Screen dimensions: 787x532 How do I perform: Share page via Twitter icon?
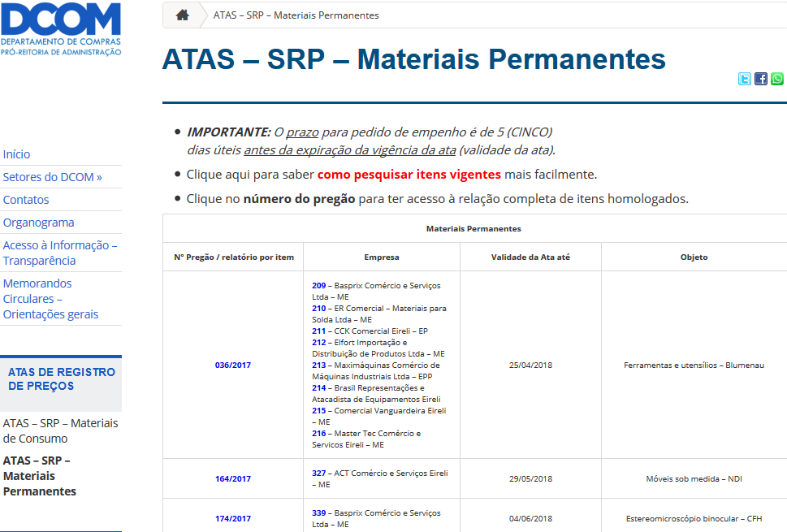[x=744, y=79]
